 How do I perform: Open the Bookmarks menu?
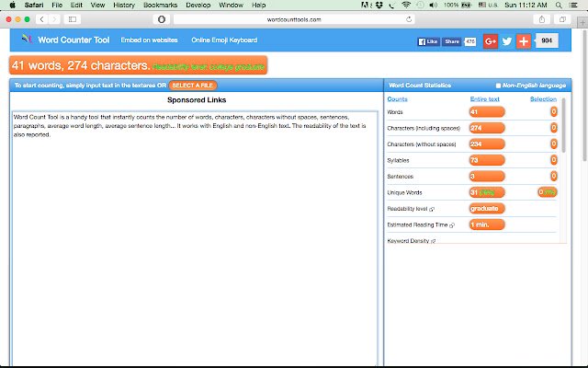[160, 5]
